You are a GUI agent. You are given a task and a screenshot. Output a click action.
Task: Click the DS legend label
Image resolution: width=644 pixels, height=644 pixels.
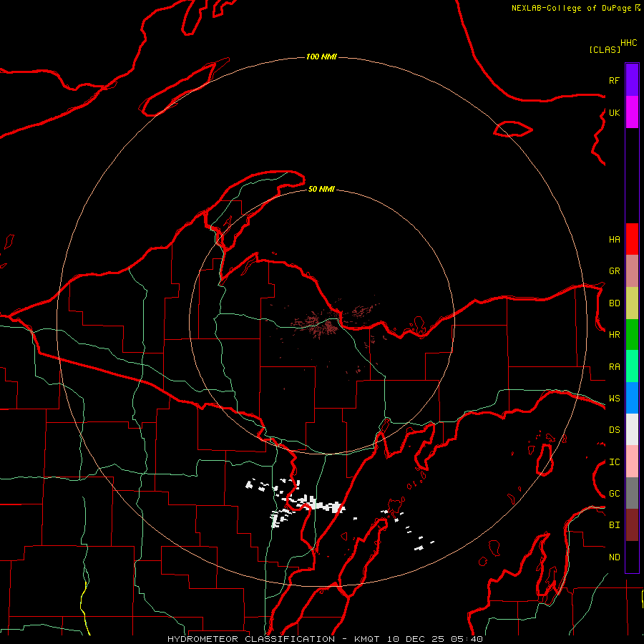[614, 430]
